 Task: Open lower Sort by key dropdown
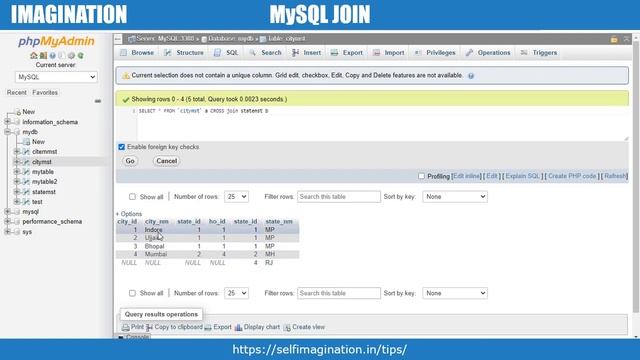(455, 293)
